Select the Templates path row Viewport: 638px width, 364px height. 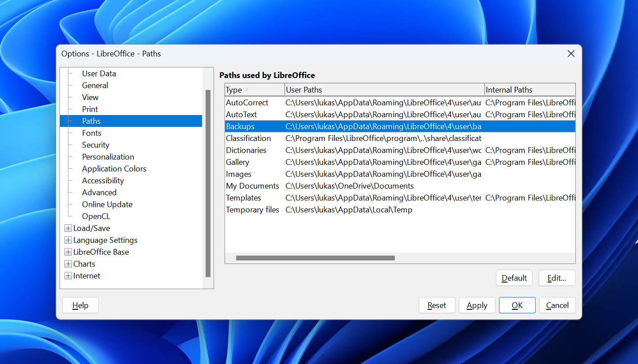pos(400,198)
